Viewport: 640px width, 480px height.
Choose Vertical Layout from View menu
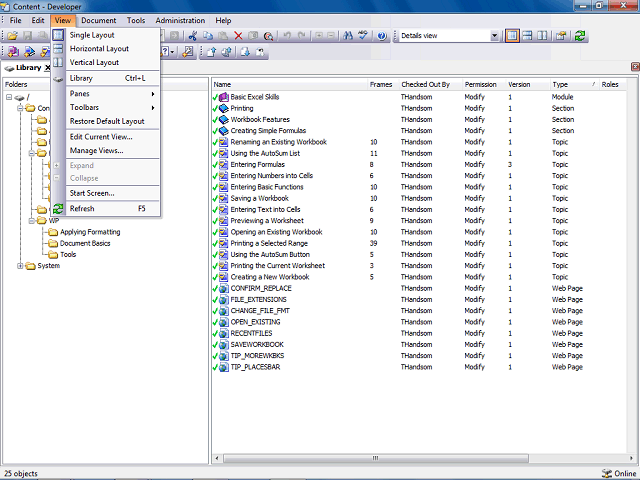pos(106,62)
